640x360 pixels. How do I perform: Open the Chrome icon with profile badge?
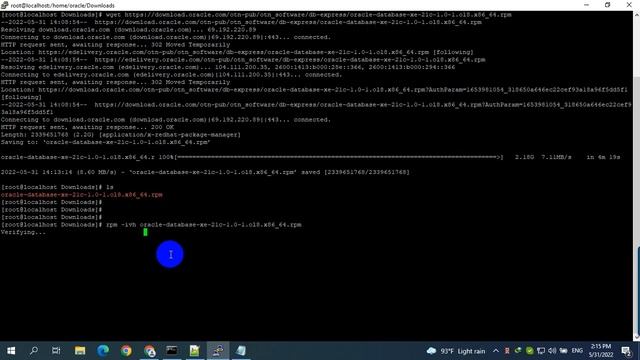point(149,351)
